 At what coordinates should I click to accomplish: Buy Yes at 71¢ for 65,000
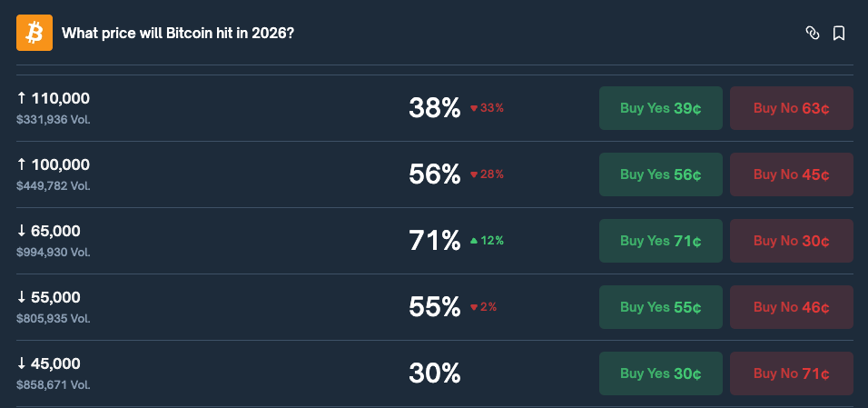pos(660,241)
